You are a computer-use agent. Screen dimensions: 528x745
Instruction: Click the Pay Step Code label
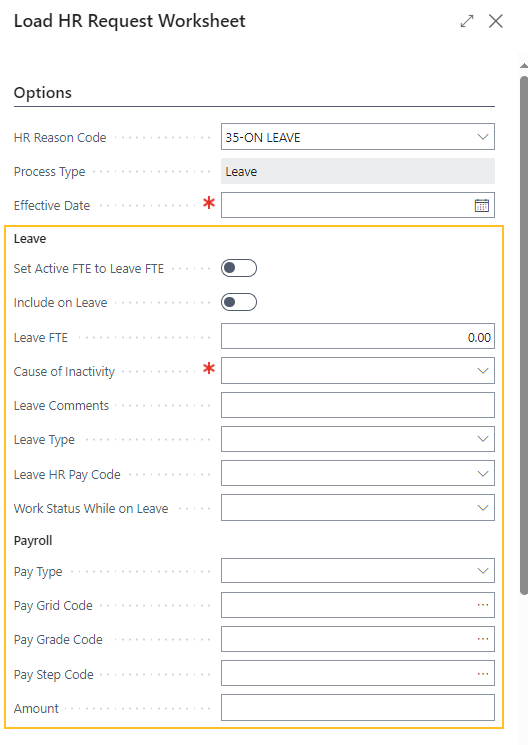coord(54,674)
